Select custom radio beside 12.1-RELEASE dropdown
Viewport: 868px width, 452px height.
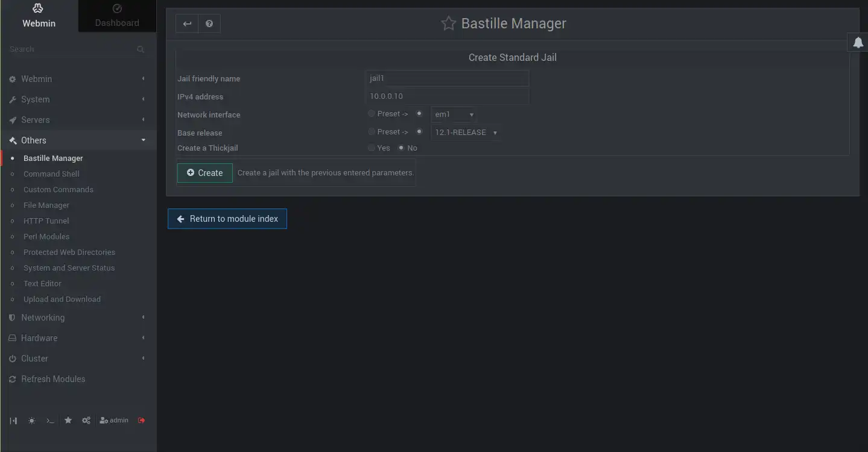[419, 131]
